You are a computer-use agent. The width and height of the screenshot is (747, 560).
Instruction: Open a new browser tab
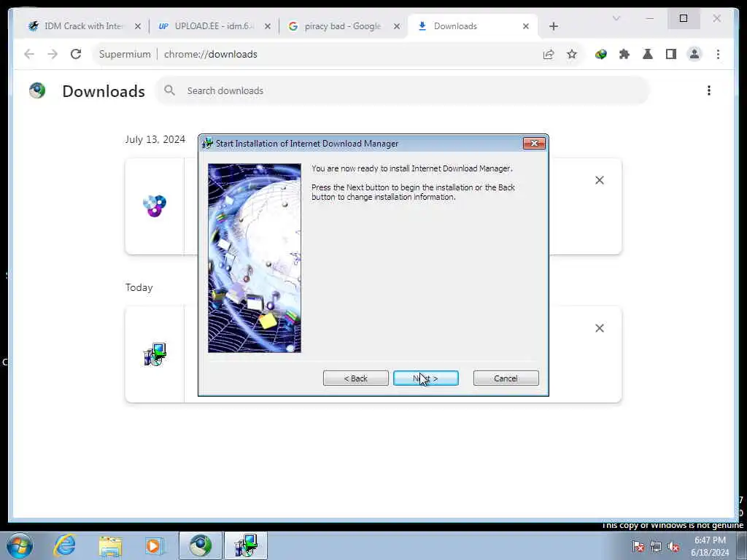point(553,26)
